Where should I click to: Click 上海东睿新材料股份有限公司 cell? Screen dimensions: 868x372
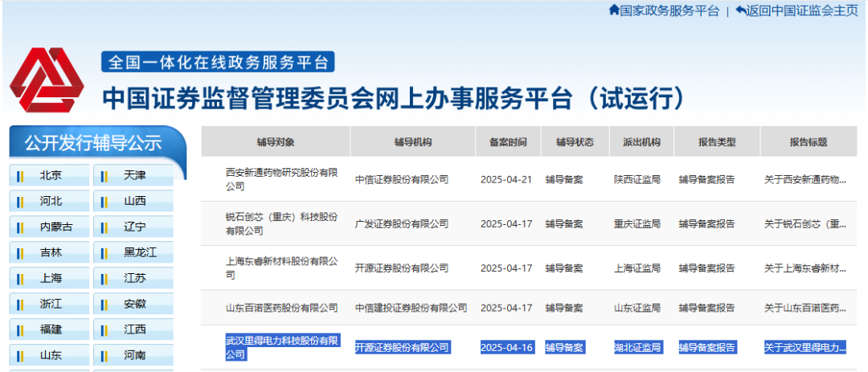coord(282,268)
